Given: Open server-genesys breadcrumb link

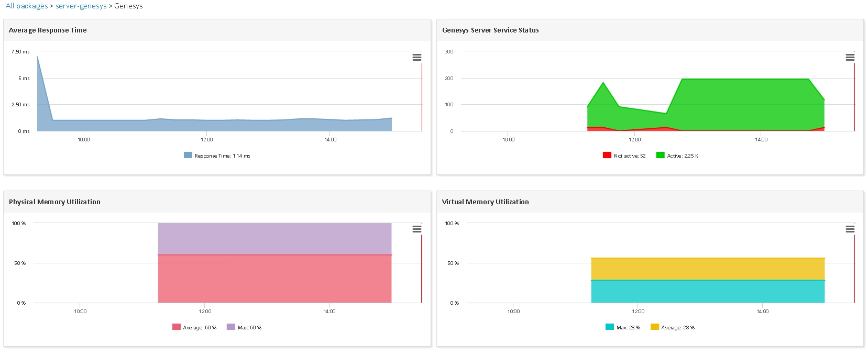Looking at the screenshot, I should pyautogui.click(x=81, y=6).
